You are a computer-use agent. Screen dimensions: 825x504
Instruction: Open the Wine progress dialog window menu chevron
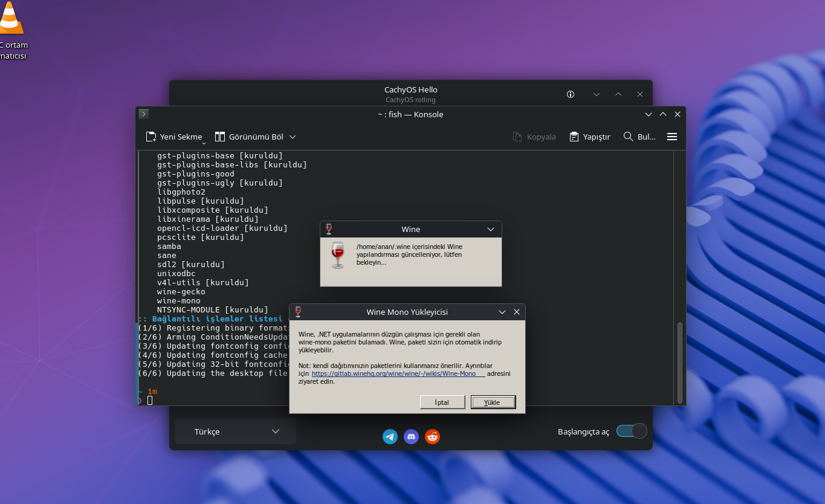click(x=491, y=229)
